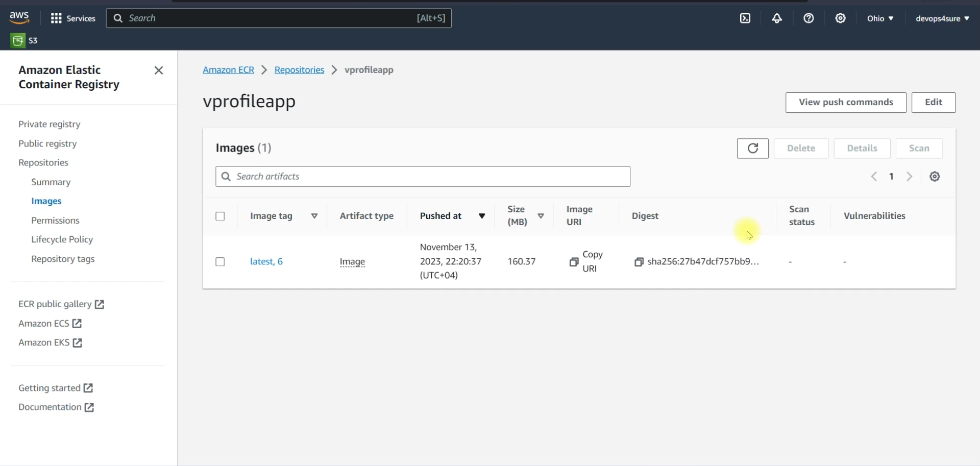Select all images with the header checkbox
The image size is (980, 466).
[220, 216]
